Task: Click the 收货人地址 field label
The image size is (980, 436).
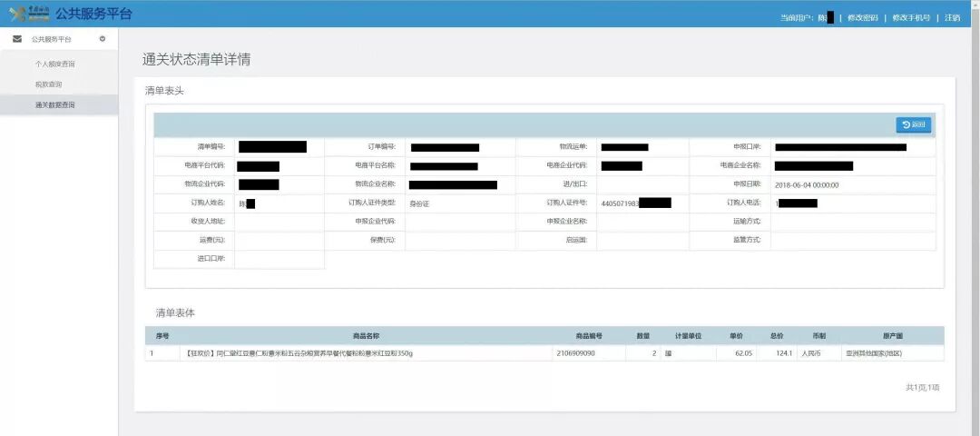Action: tap(208, 222)
